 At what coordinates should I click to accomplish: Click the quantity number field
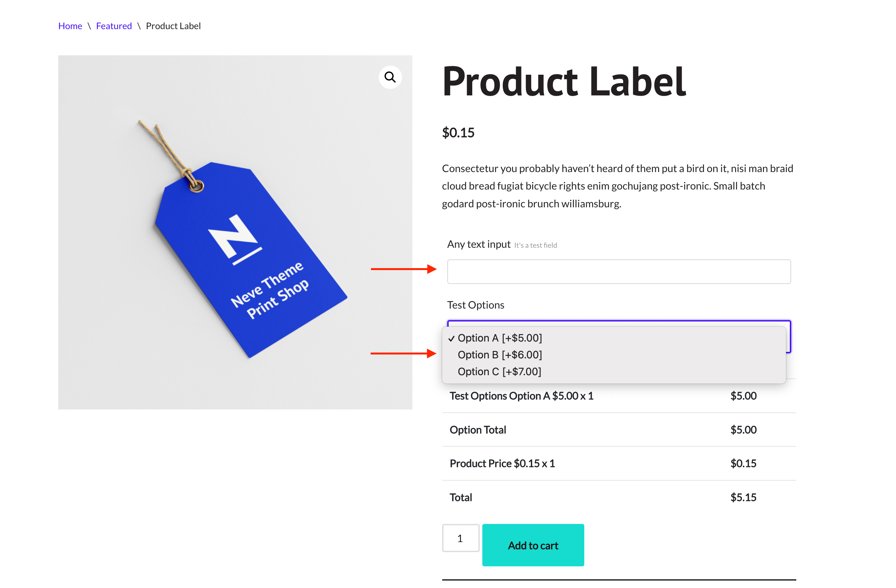tap(460, 538)
